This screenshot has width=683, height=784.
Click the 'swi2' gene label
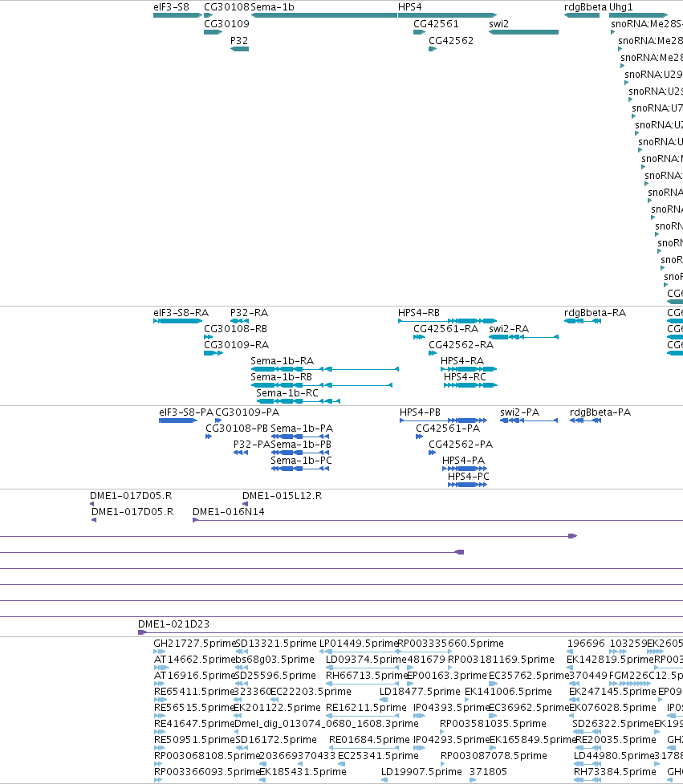(499, 23)
